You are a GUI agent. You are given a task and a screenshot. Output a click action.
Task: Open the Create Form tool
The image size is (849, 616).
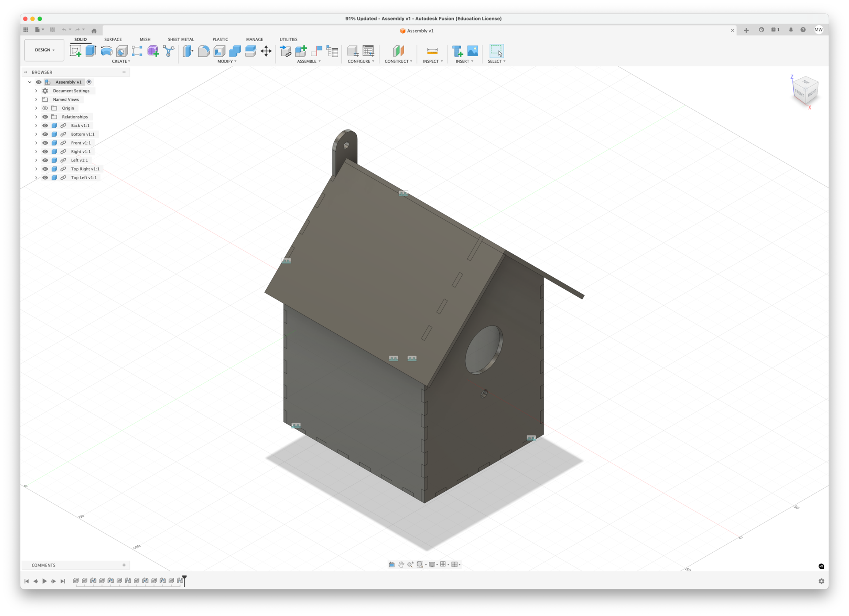(153, 51)
